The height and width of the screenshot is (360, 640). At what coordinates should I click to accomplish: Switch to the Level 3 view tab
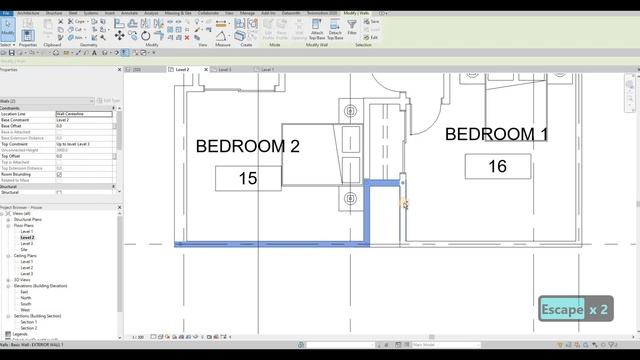click(225, 70)
